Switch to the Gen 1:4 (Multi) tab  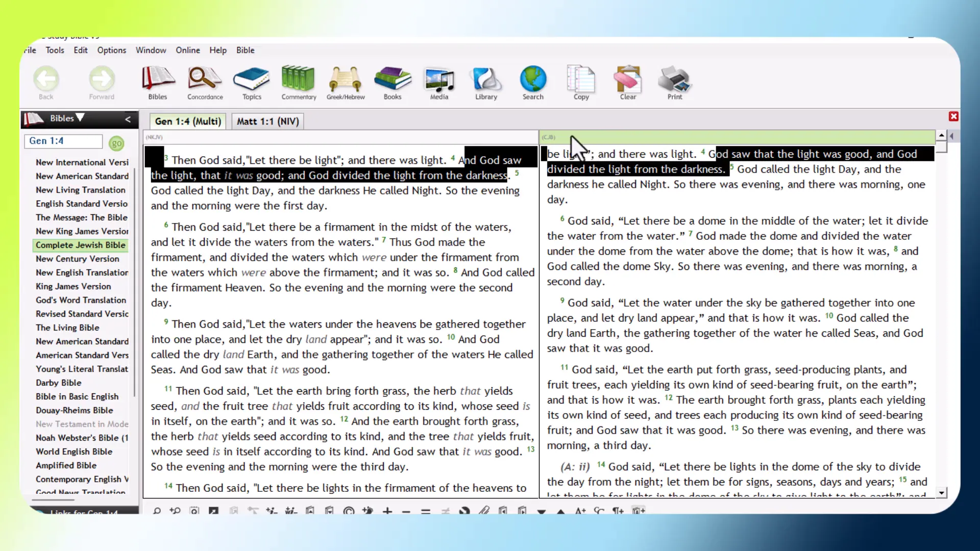(188, 121)
